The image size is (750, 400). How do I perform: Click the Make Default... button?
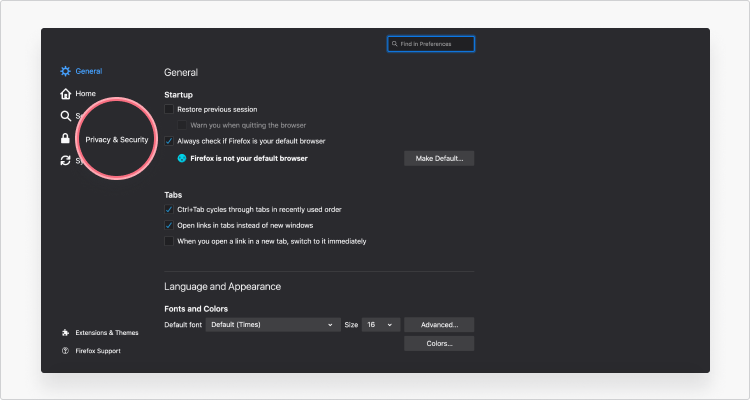tap(439, 158)
